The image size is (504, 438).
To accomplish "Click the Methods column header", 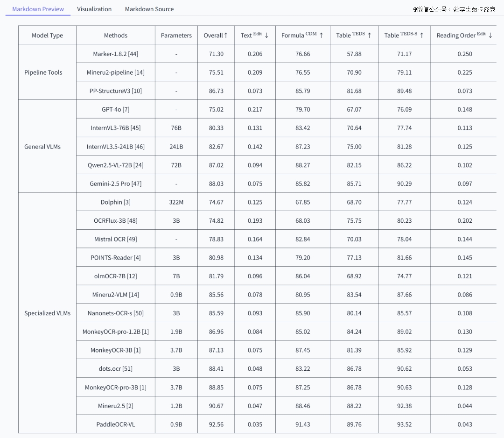I will (x=115, y=35).
